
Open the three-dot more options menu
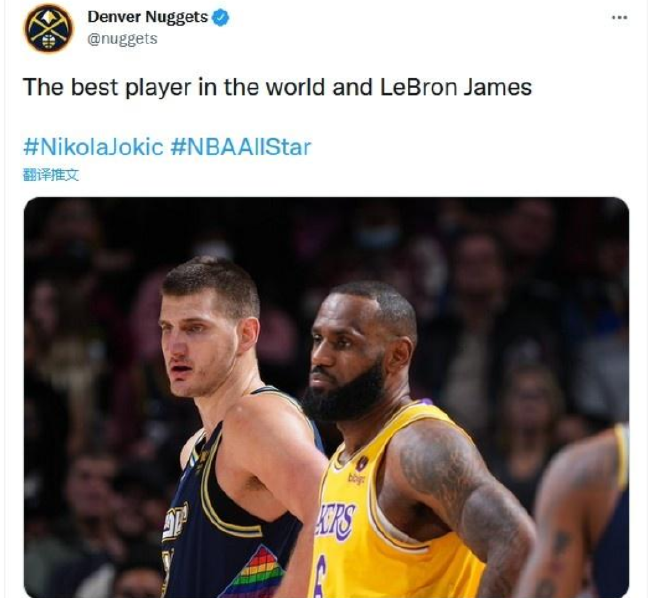(619, 17)
